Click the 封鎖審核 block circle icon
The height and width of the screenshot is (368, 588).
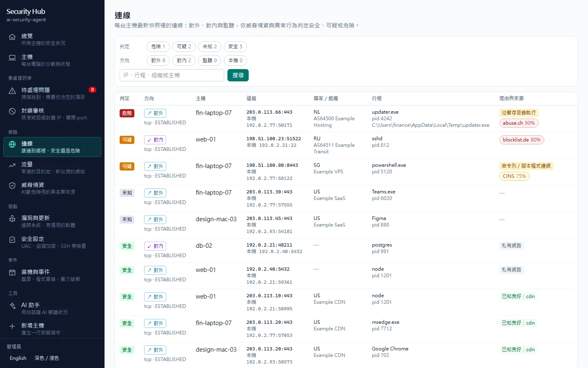click(x=12, y=111)
